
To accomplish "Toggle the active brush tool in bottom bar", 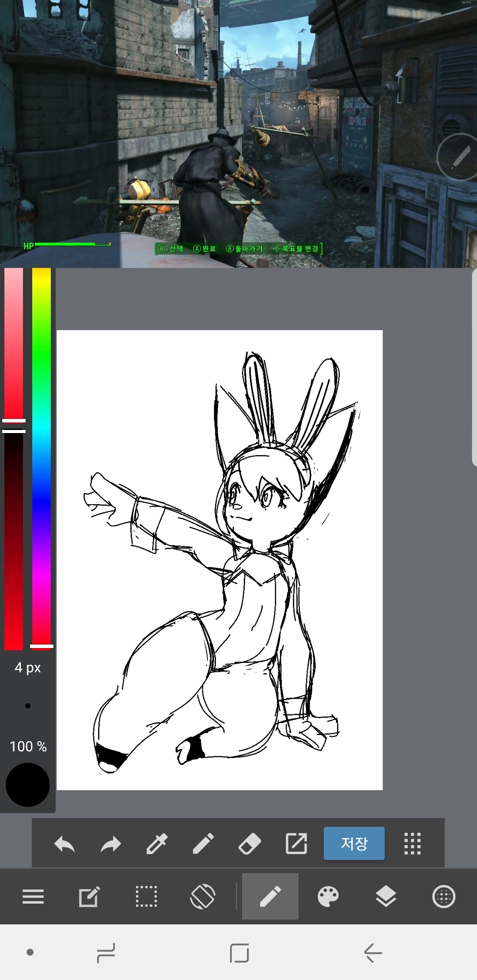I will 270,897.
